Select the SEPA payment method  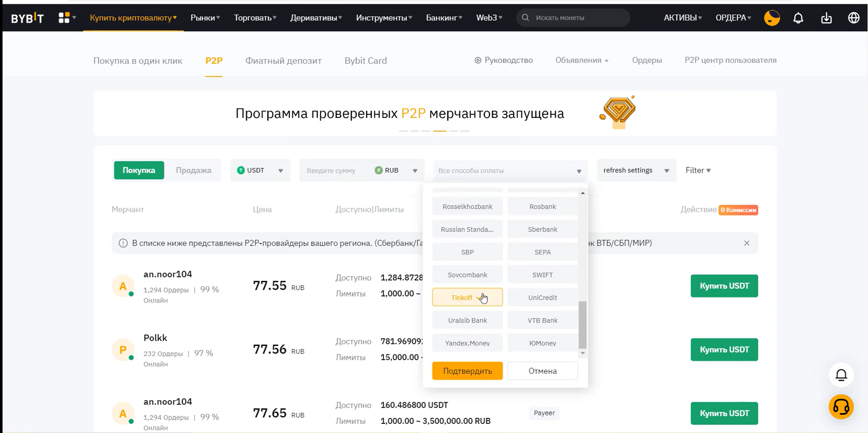pos(543,252)
